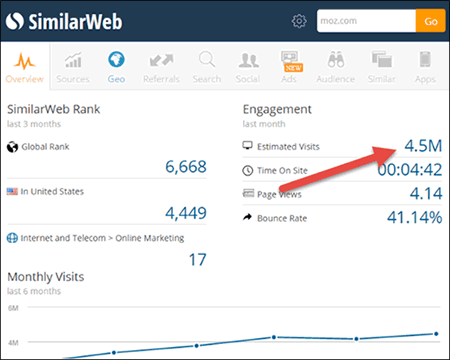Click the monitor icon beside Estimated Visits

click(x=247, y=146)
